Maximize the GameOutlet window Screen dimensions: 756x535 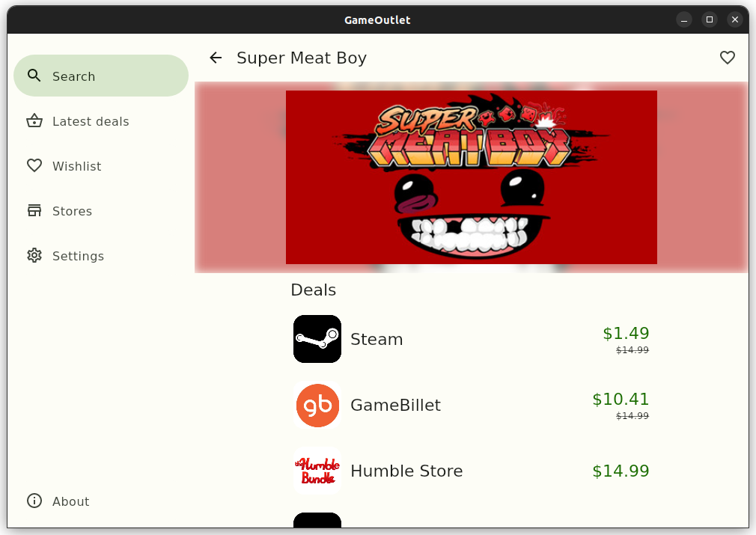(x=710, y=19)
